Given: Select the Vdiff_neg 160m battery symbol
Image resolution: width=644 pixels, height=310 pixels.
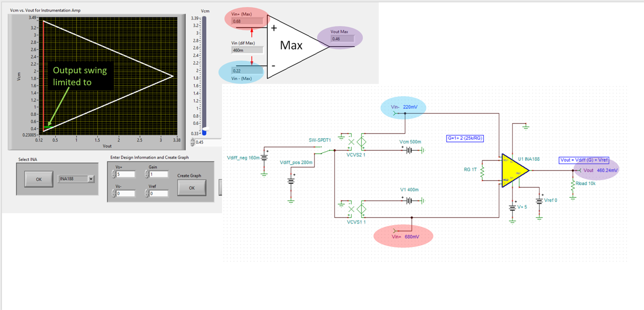Looking at the screenshot, I should tap(264, 158).
